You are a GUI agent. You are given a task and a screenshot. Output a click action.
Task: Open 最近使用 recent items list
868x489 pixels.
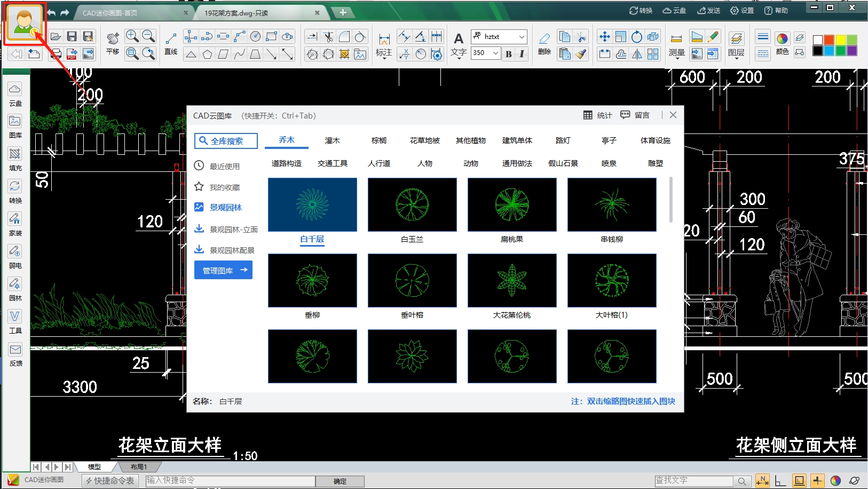[217, 166]
